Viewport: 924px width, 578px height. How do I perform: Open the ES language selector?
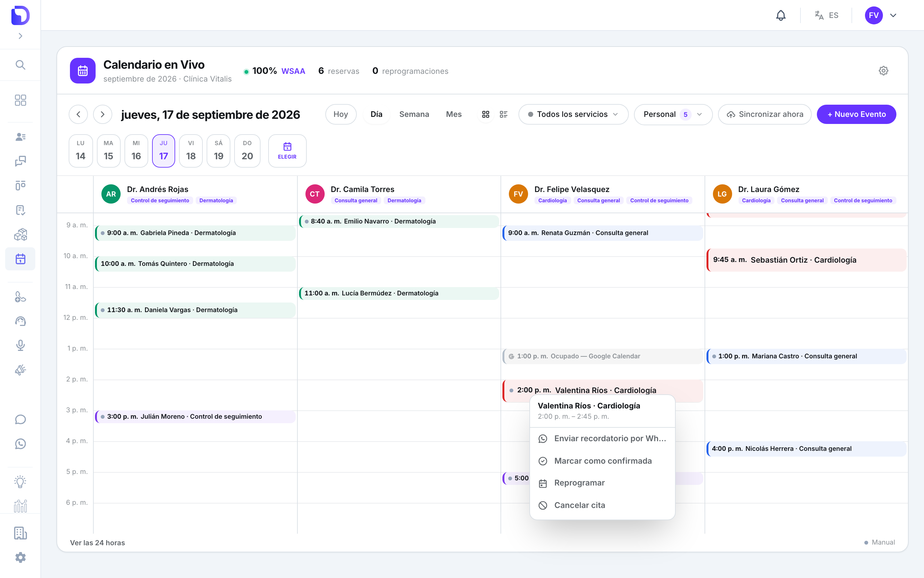pyautogui.click(x=827, y=15)
